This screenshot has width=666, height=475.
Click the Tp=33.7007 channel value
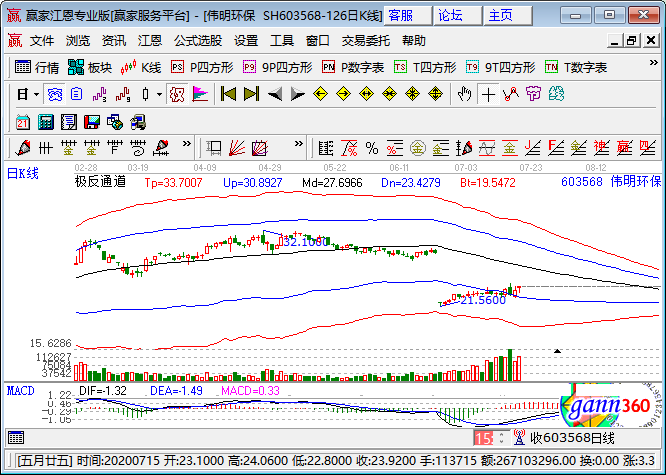point(173,183)
